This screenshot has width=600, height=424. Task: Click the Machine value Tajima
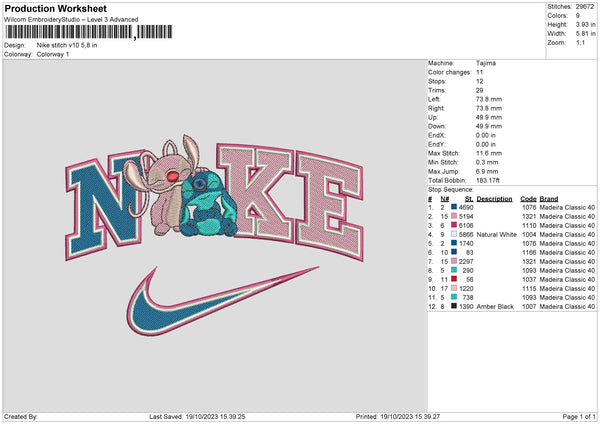pyautogui.click(x=486, y=63)
